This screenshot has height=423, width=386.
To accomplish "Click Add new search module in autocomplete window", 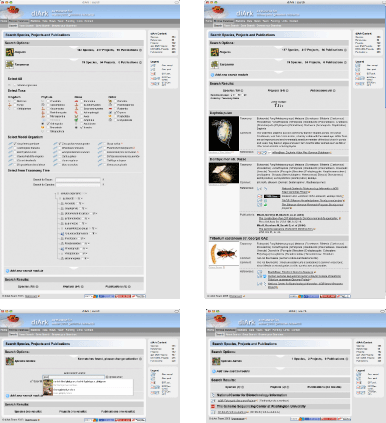I will (x=27, y=396).
